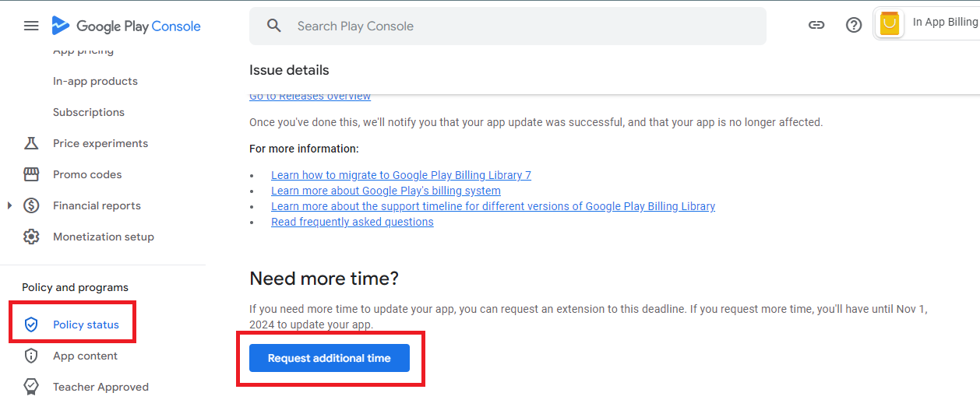
Task: Open Read frequently asked questions link
Action: click(352, 222)
